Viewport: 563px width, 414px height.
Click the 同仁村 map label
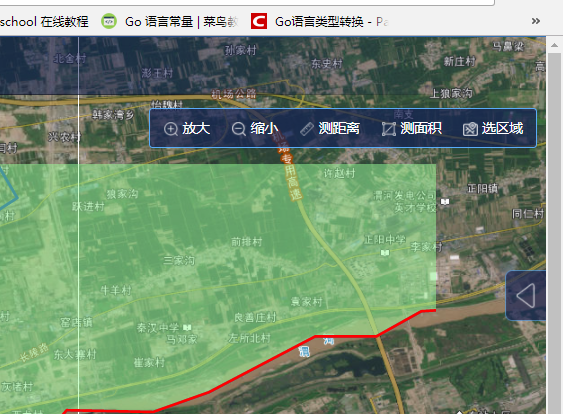[528, 214]
